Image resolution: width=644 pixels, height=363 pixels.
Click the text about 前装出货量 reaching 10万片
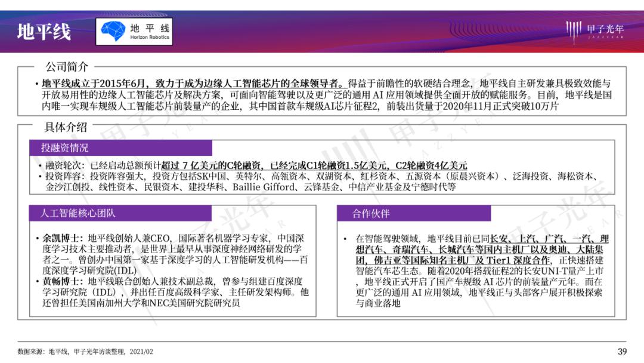(x=473, y=106)
